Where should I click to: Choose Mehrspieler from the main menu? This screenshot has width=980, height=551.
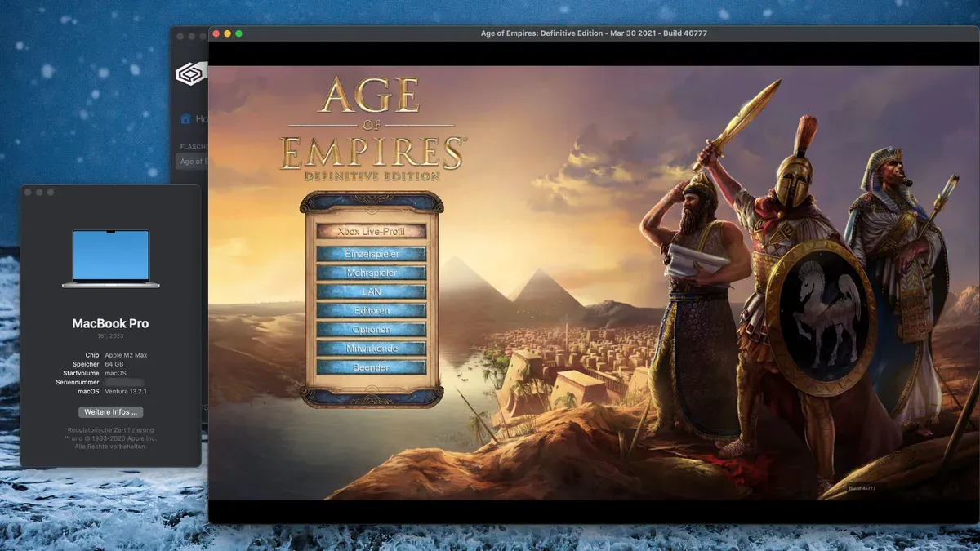pos(372,273)
